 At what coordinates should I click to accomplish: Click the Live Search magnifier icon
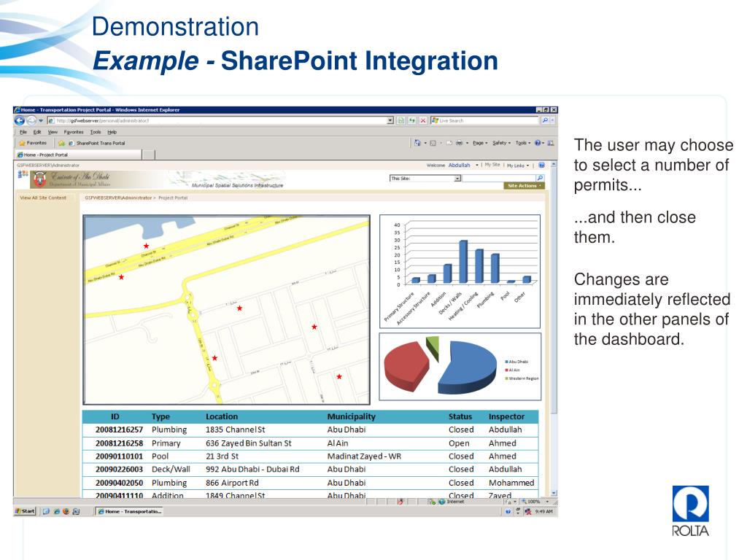544,120
